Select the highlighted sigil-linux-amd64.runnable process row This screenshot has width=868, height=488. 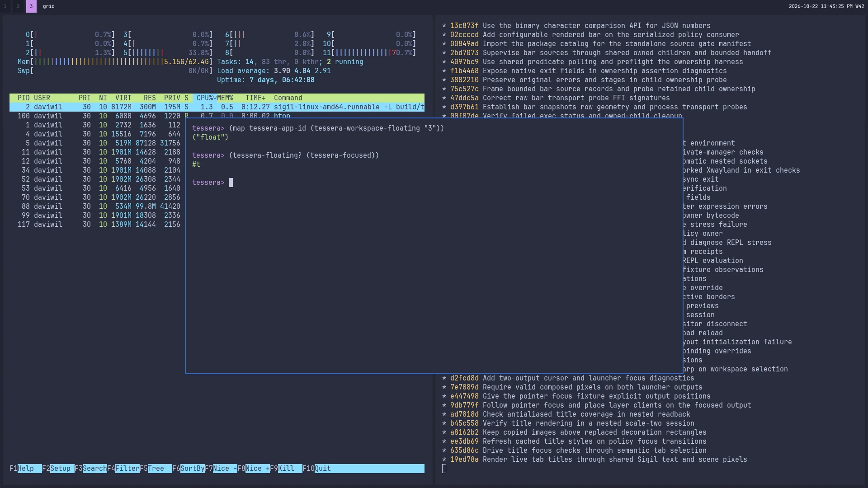[217, 107]
